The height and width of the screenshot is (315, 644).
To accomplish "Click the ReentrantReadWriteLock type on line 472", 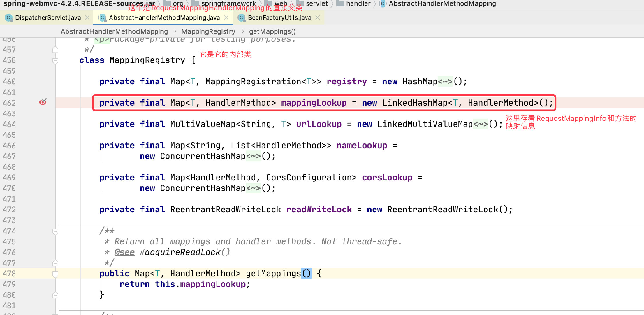I will tap(226, 210).
